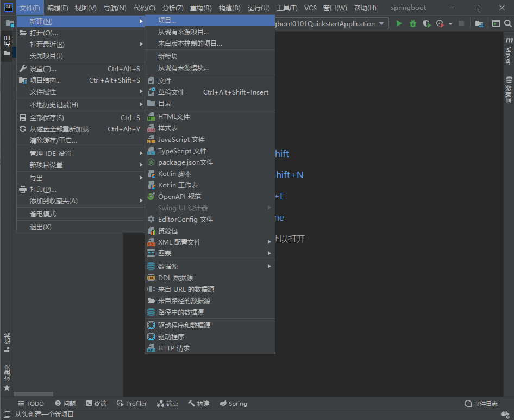Screen dimensions: 514x420
Task: Expand the 本地历史记录 submenu
Action: click(80, 105)
